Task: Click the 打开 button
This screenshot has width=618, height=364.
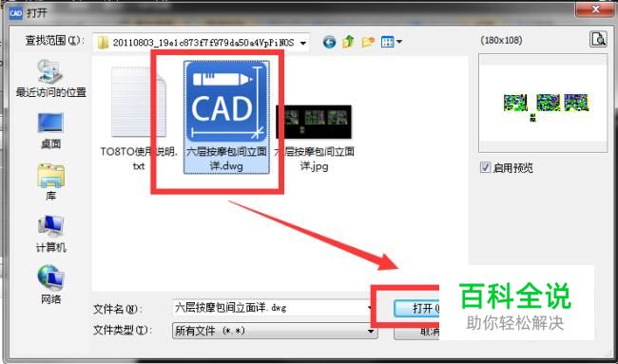Action: [x=416, y=308]
